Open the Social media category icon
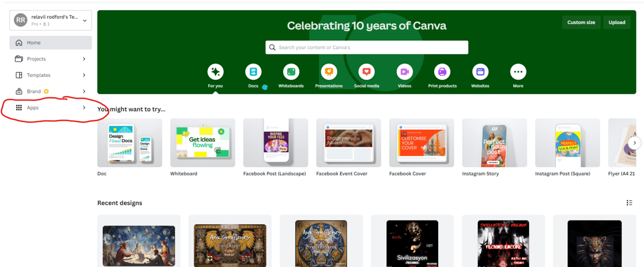Screen dimensions: 644x267 (x=367, y=72)
